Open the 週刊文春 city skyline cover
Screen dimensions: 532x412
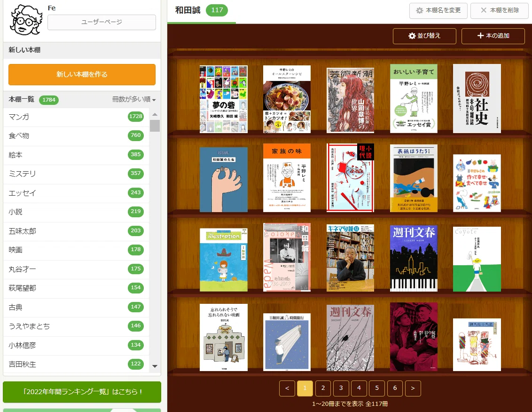point(414,259)
